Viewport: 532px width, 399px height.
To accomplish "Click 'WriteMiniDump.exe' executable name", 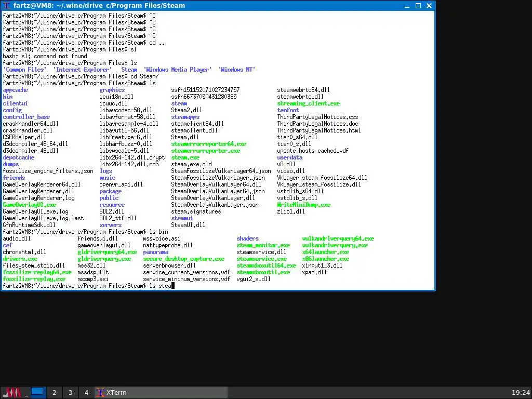I will click(x=303, y=205).
